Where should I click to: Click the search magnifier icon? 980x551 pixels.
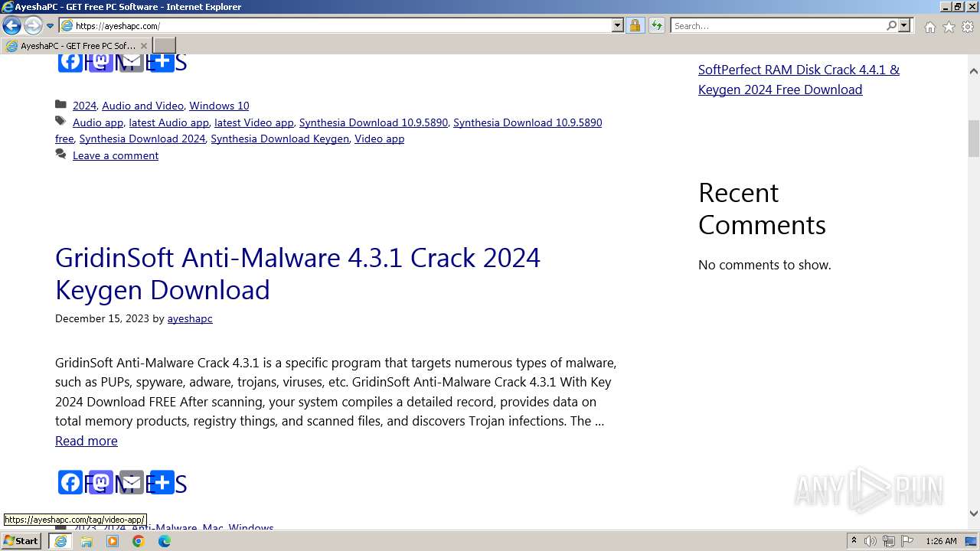click(x=891, y=25)
